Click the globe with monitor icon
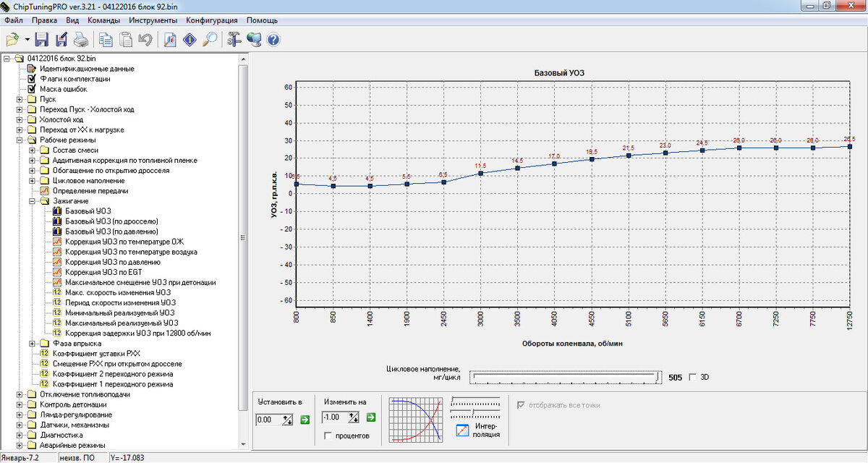The width and height of the screenshot is (868, 463). [x=254, y=40]
